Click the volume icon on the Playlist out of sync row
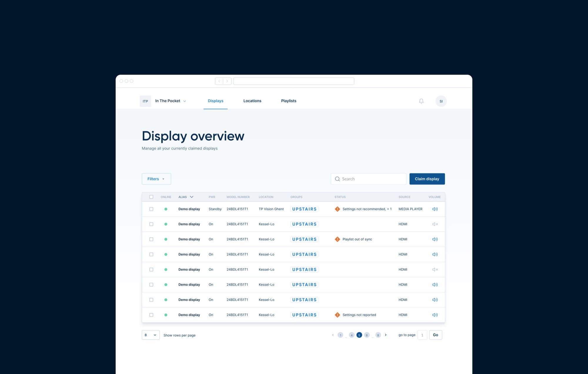This screenshot has height=374, width=588. click(435, 239)
